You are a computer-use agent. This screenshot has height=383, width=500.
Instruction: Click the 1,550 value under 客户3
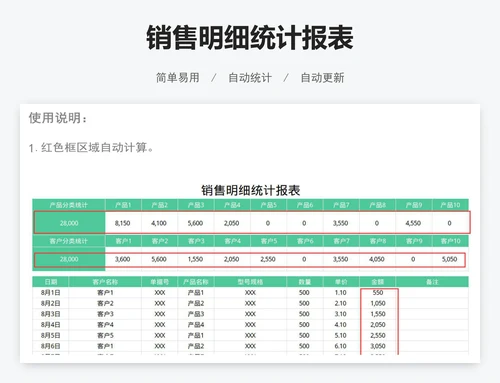coord(195,259)
